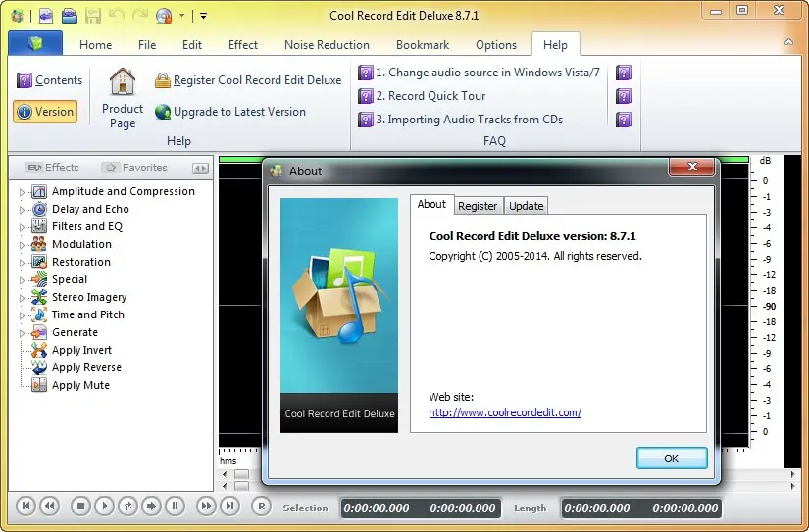Screen dimensions: 809x532
Task: Expand the Stereo Imagery node
Action: 22,298
